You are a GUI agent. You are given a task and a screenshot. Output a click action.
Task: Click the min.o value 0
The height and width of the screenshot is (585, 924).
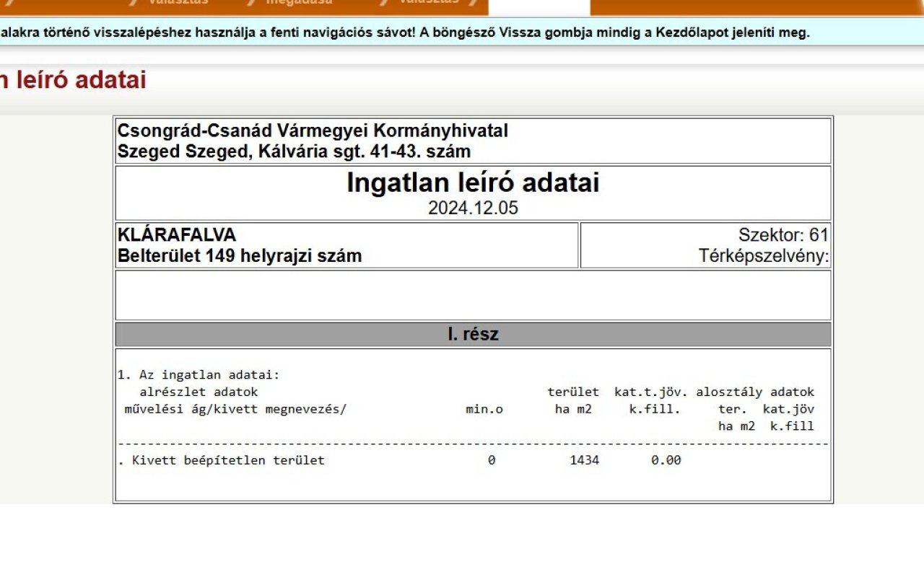[492, 460]
